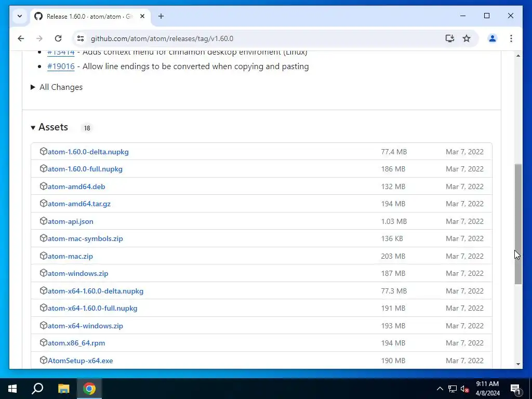This screenshot has height=399, width=532.
Task: Download atom.x86_64.rpm
Action: click(x=76, y=343)
